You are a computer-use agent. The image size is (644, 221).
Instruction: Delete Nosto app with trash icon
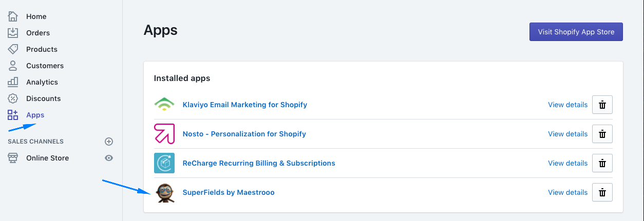(602, 134)
